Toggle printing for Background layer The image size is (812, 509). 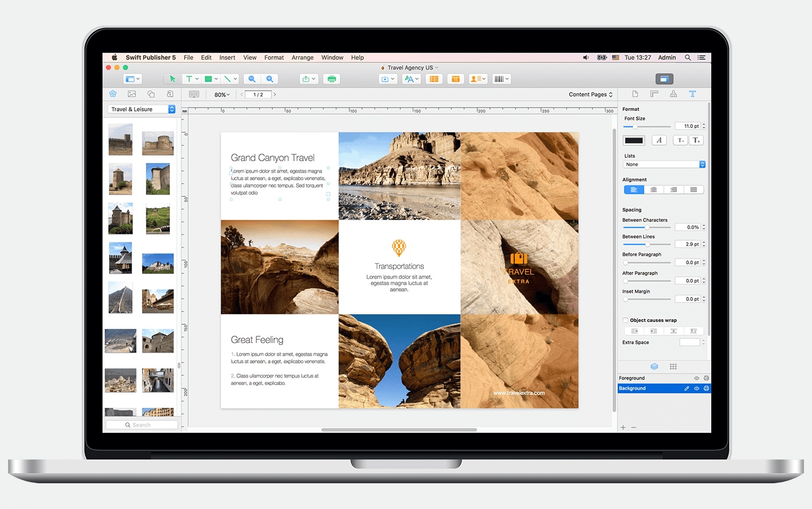(706, 388)
